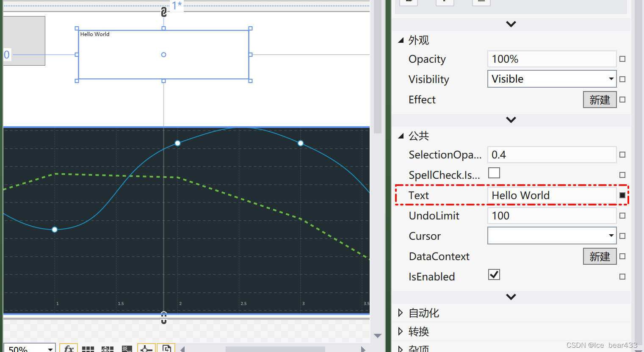Viewport: 644px width, 352px height.
Task: Uncheck the IsEnabled checkbox
Action: tap(494, 274)
